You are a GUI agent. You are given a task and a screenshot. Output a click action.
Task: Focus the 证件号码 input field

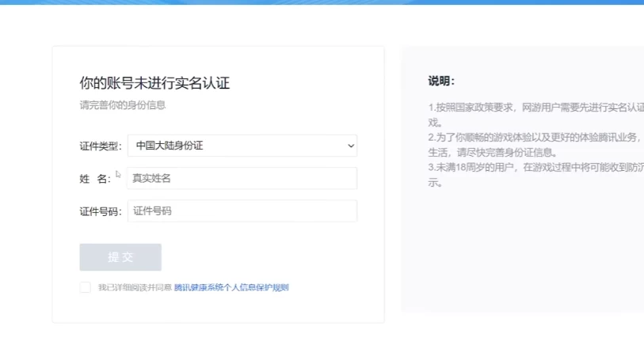[x=242, y=211]
